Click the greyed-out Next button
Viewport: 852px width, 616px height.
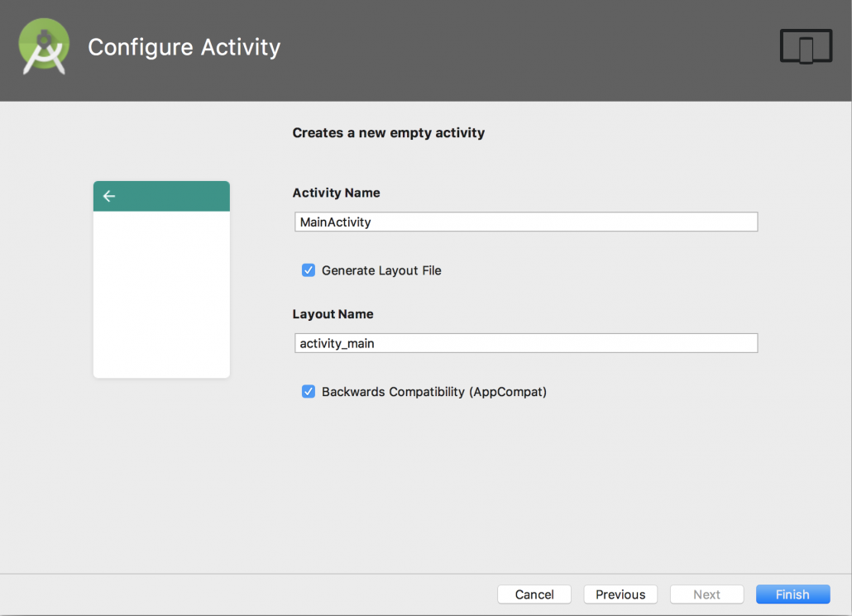click(x=706, y=595)
